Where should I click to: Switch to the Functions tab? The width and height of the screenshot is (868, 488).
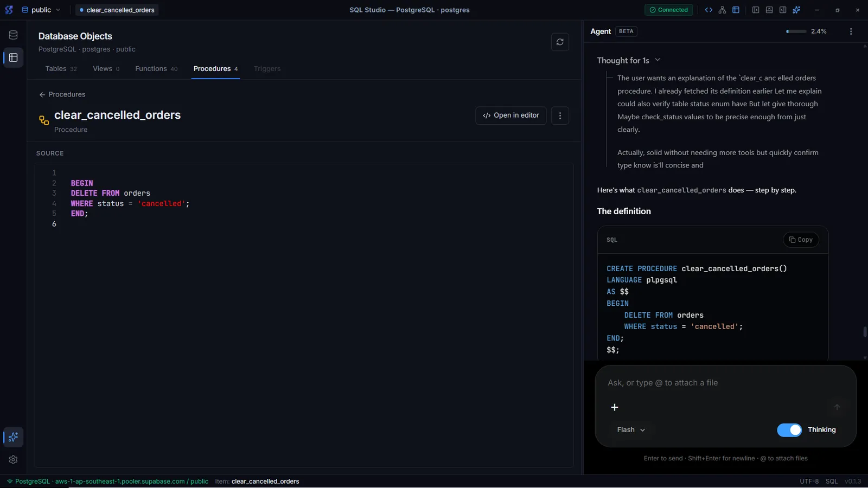156,69
